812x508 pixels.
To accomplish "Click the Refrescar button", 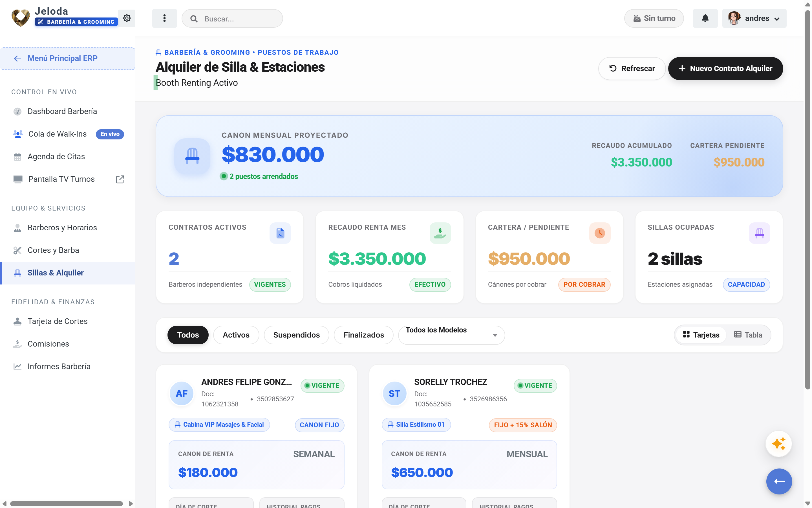I will (x=632, y=69).
